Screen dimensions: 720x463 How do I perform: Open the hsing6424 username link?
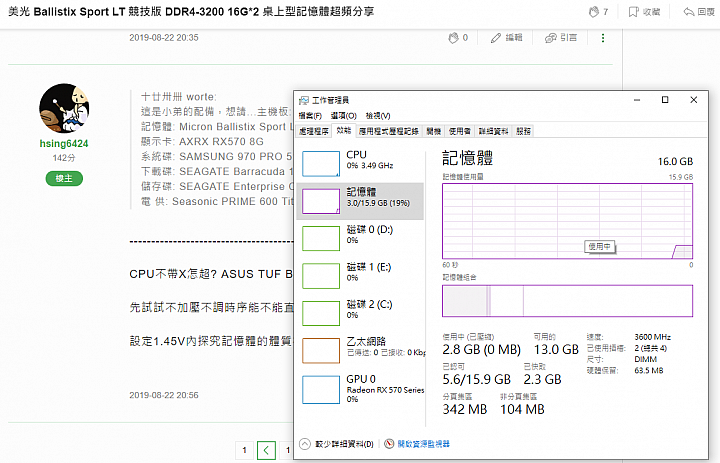click(x=64, y=144)
